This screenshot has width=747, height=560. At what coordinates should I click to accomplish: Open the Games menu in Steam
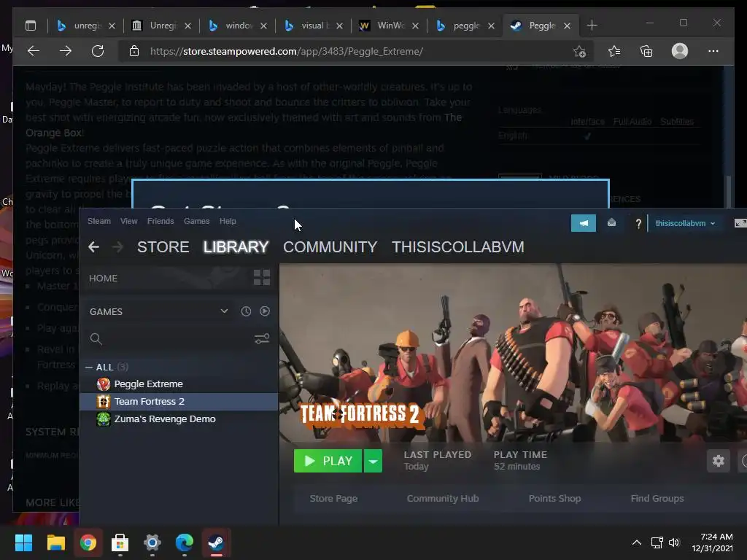pyautogui.click(x=197, y=221)
